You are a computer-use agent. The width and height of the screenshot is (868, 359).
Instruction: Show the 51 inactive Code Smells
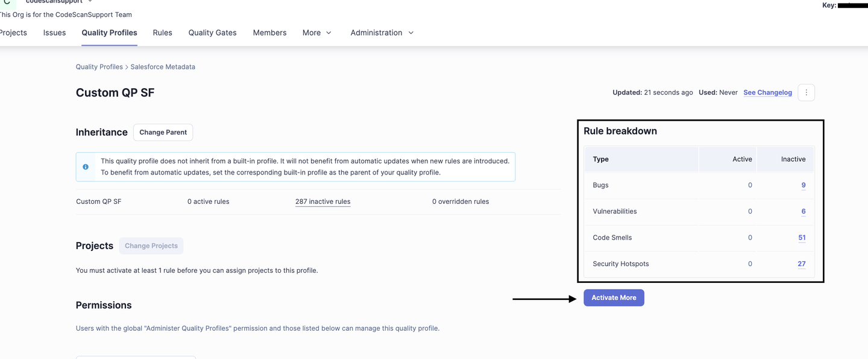[x=802, y=238]
